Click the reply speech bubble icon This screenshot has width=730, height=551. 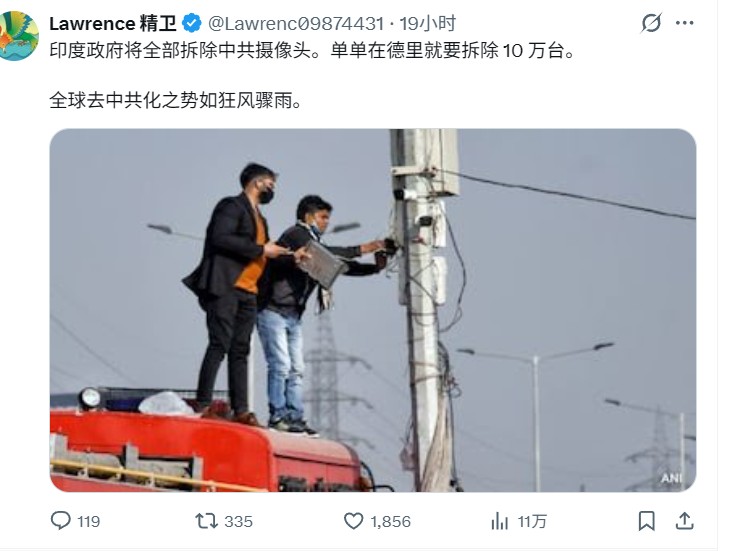[x=61, y=520]
